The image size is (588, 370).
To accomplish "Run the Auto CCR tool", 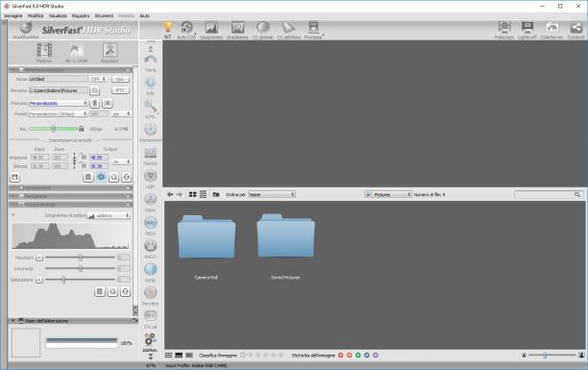I will click(x=186, y=27).
